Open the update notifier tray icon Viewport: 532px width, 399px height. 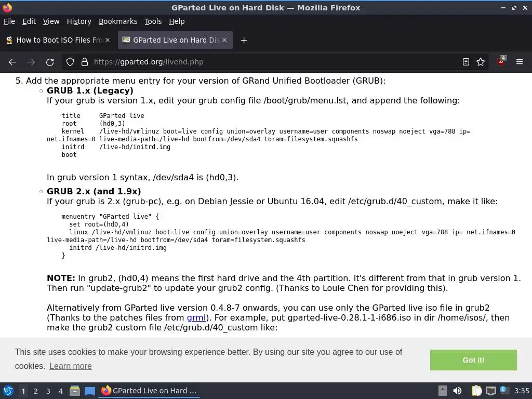(x=504, y=390)
